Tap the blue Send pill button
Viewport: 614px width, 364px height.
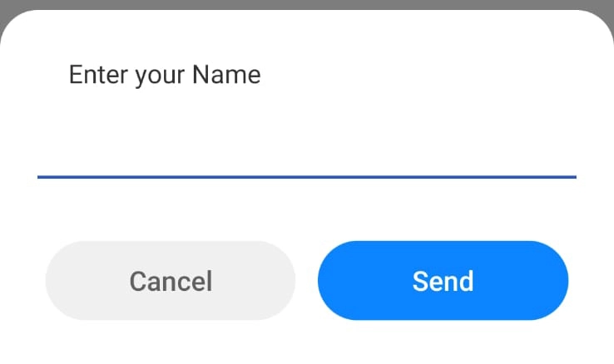coord(443,281)
